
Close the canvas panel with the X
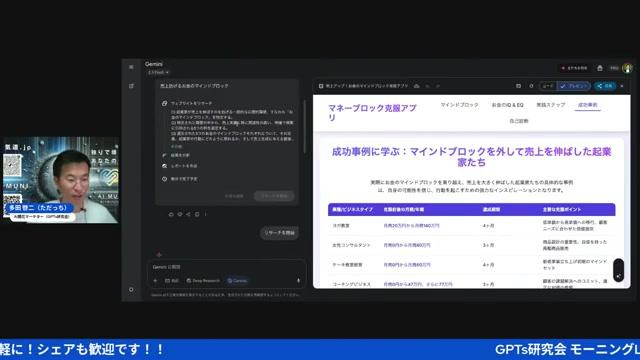pos(622,86)
